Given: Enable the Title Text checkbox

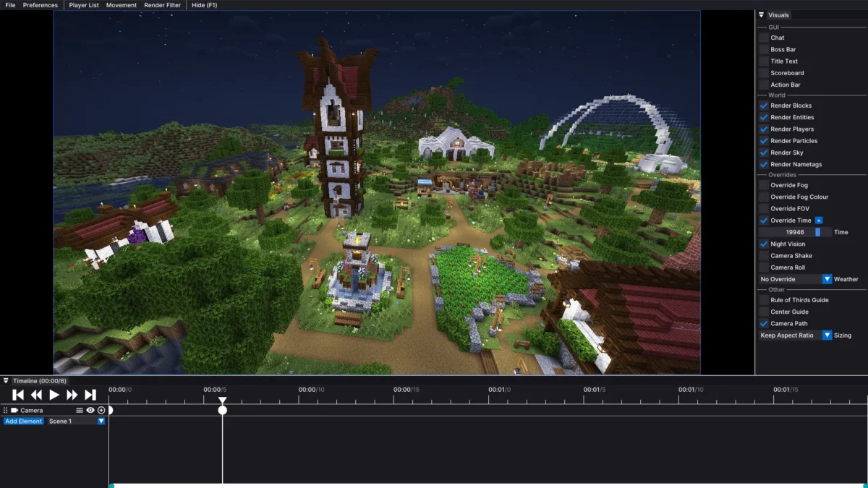Looking at the screenshot, I should 764,61.
